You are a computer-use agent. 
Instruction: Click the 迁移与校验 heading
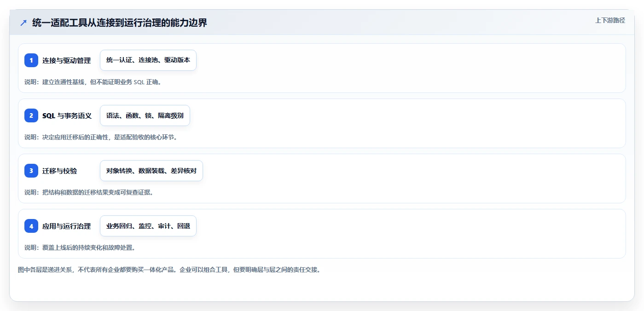(60, 171)
